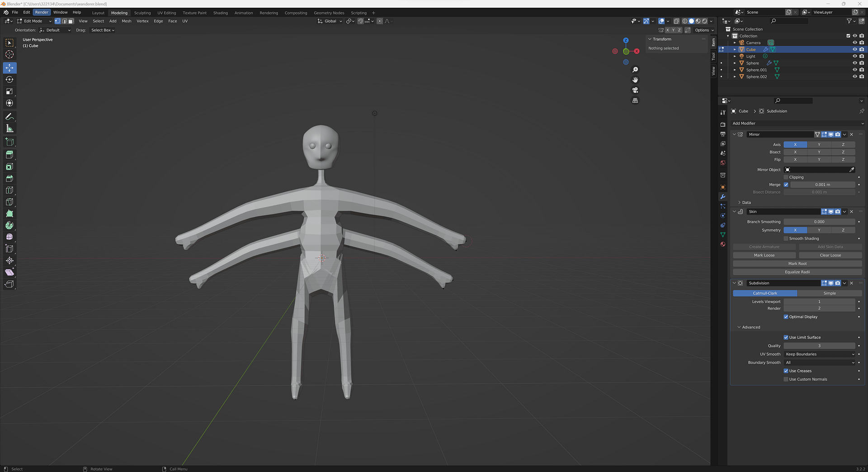Activate the Rotate tool
868x472 pixels.
[x=9, y=79]
